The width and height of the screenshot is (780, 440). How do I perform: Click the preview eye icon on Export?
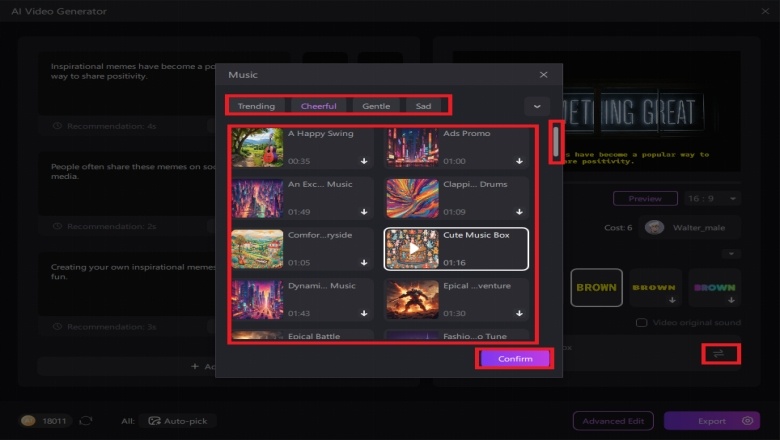point(747,421)
